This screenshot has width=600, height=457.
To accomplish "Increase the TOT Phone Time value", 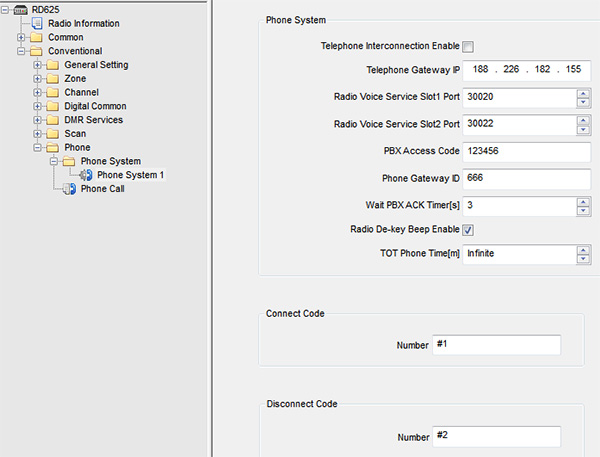I will [x=583, y=250].
